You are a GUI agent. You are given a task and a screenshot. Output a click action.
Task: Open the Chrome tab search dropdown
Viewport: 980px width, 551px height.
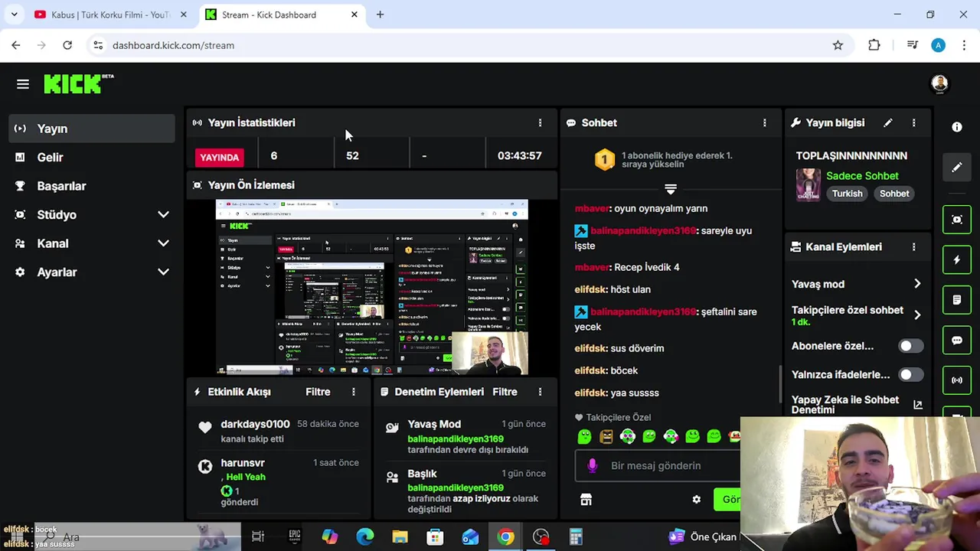14,15
